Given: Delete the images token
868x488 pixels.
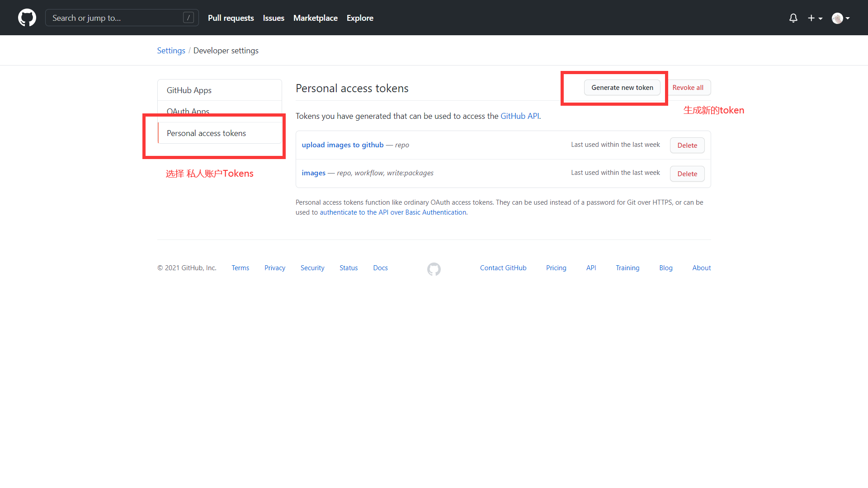Looking at the screenshot, I should tap(687, 174).
